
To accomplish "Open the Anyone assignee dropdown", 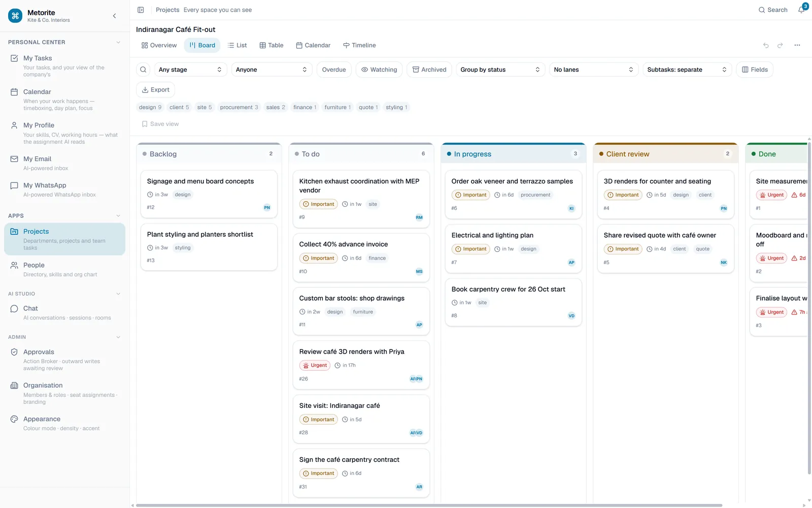I will (x=272, y=70).
